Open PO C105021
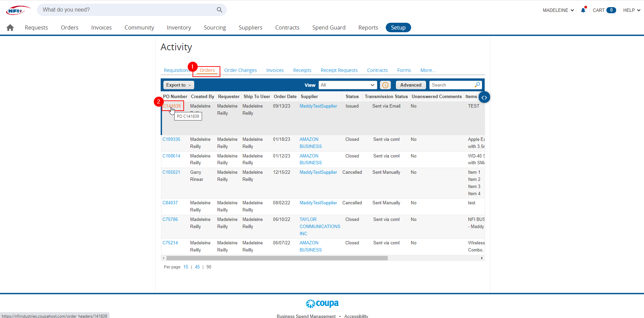The image size is (644, 318). (x=171, y=172)
